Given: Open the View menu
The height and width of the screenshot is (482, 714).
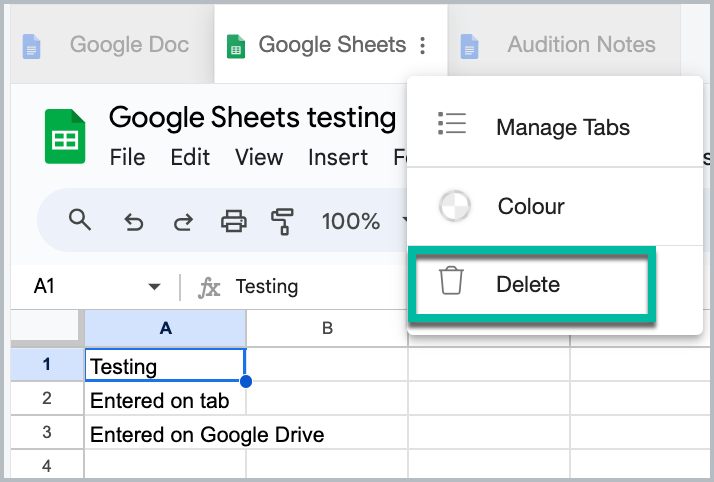Looking at the screenshot, I should click(x=259, y=157).
